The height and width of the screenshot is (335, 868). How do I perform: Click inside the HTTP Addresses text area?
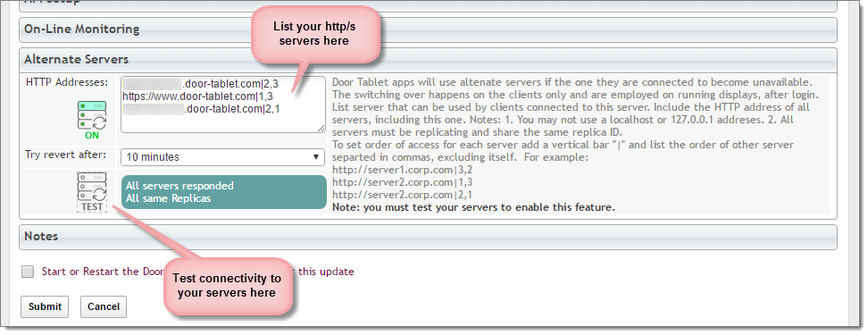coord(223,105)
